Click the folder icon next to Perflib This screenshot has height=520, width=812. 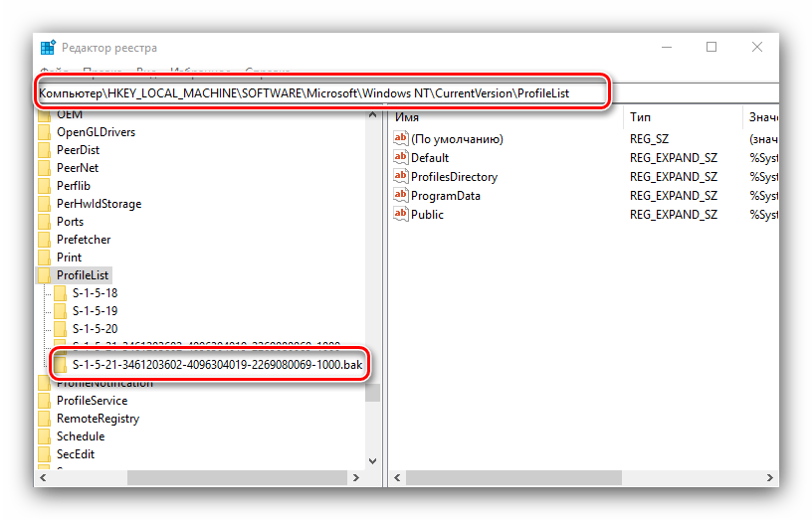45,186
